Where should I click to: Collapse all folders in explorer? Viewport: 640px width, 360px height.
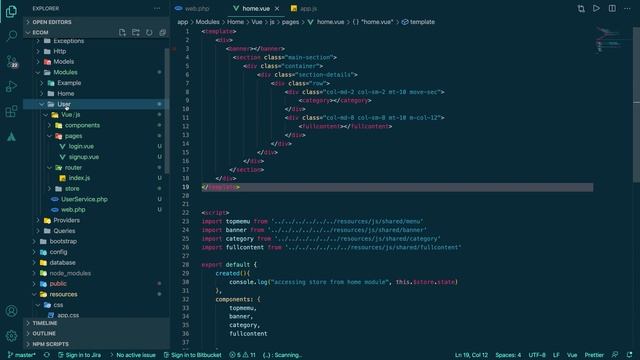tap(162, 32)
